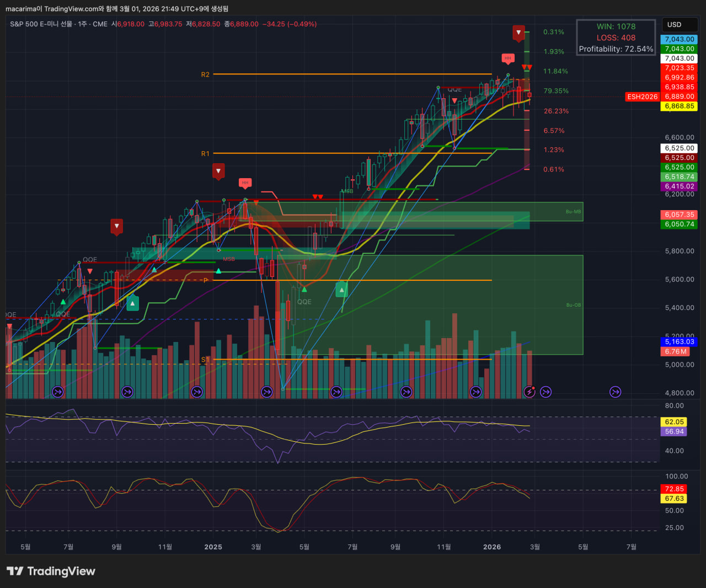706x588 pixels.
Task: Click the yellow 6,868.85 price label
Action: click(x=679, y=106)
